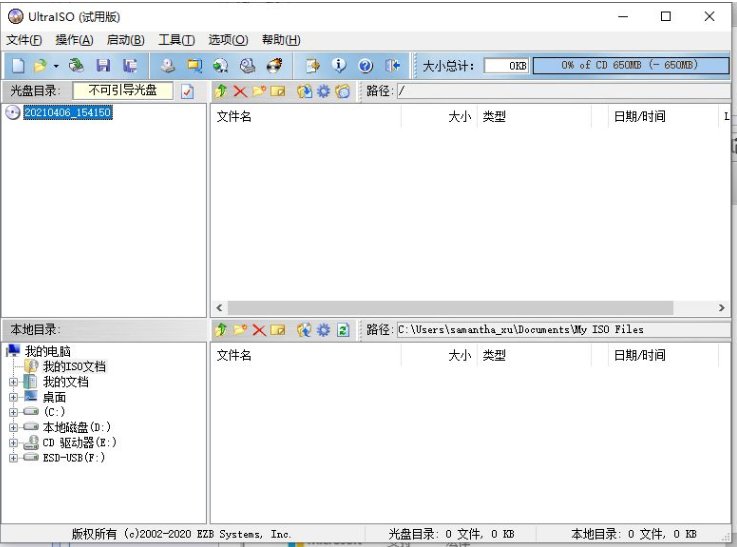Screen dimensions: 737x547
Task: Click the CD 650MB capacity progress bar
Action: tap(628, 66)
